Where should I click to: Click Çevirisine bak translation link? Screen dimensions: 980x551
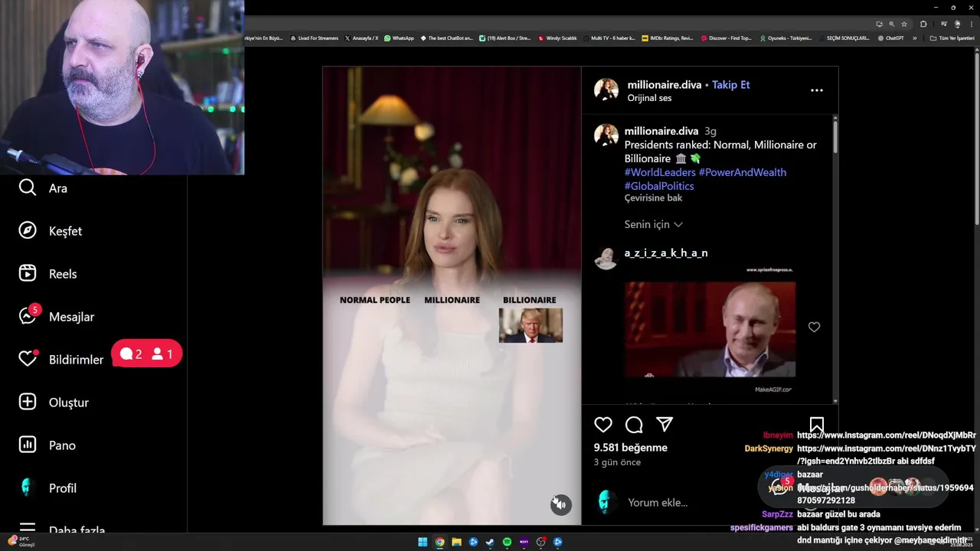(653, 198)
